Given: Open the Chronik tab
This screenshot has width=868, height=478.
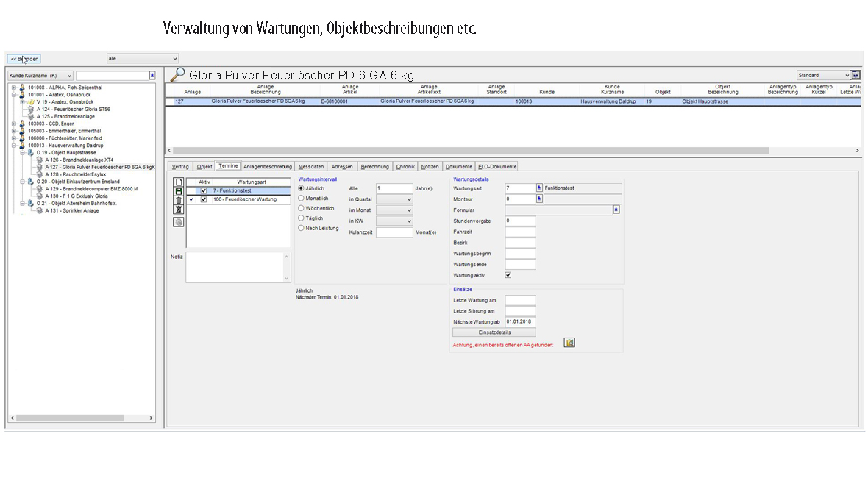Looking at the screenshot, I should tap(405, 167).
